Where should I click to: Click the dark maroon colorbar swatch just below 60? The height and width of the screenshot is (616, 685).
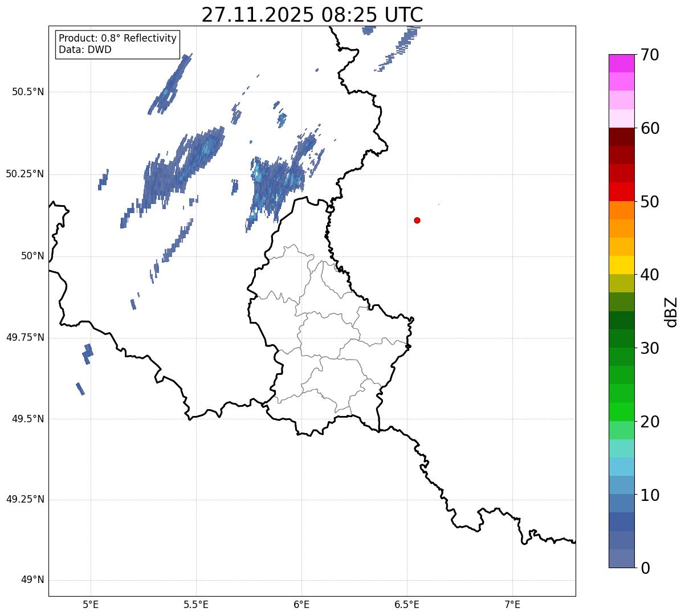coord(621,137)
